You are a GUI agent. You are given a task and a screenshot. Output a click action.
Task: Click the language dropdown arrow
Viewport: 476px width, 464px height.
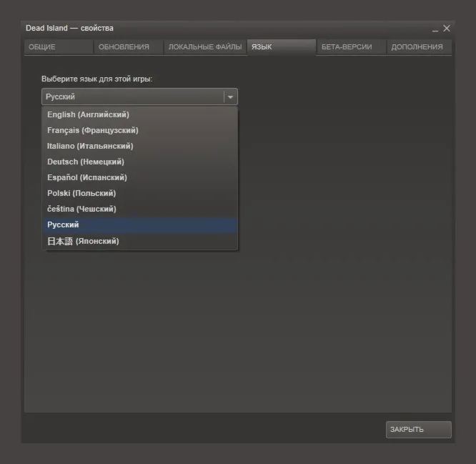coord(230,97)
